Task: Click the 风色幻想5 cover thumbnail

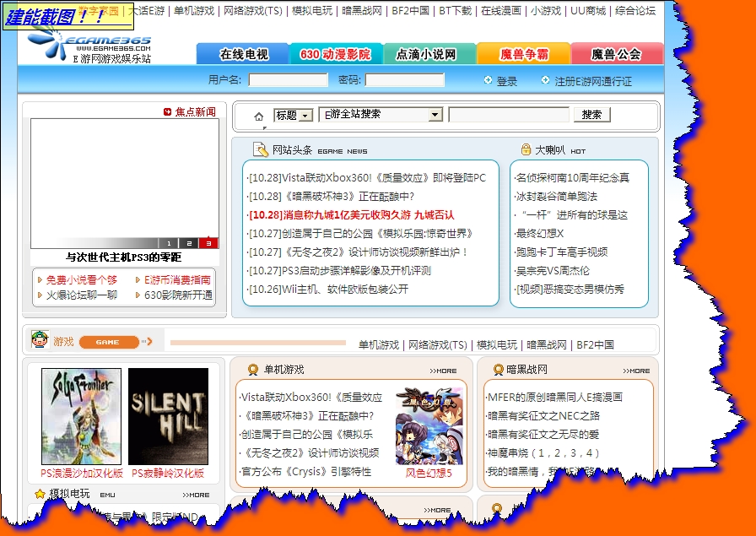Action: [429, 426]
